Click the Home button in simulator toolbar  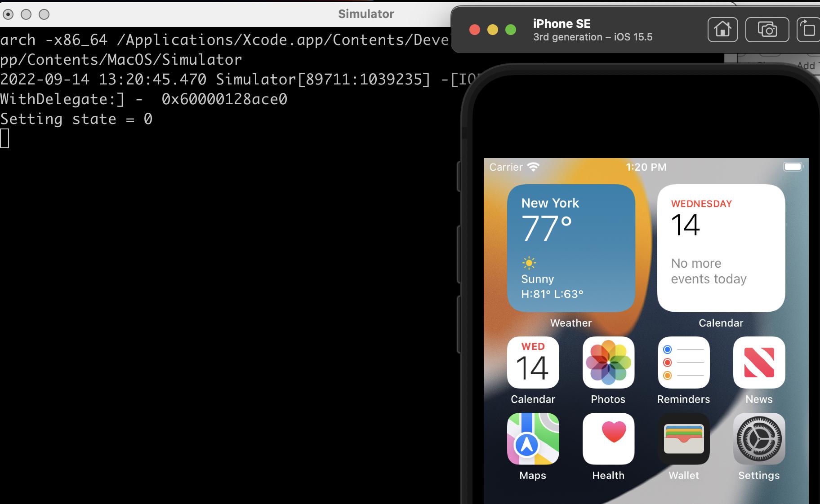(722, 30)
